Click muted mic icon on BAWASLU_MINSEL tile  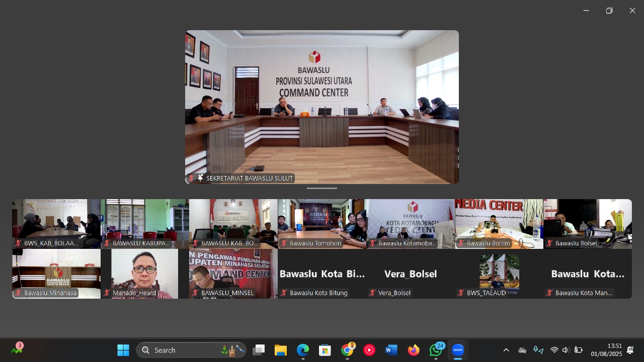coord(196,293)
